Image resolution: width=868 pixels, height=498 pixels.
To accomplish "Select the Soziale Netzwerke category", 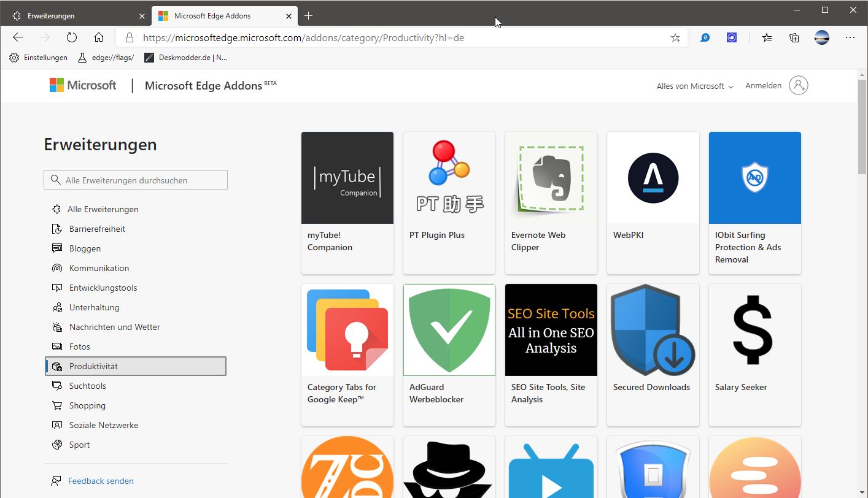I will point(136,425).
